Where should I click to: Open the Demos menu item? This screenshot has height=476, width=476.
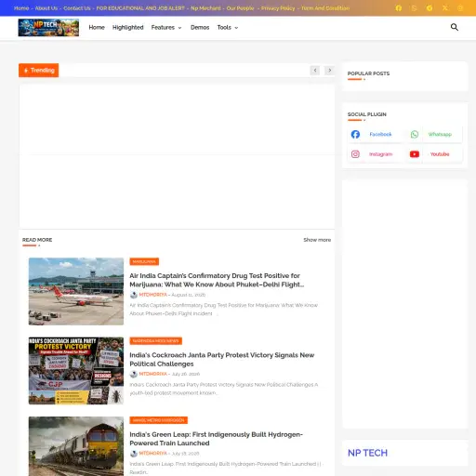pyautogui.click(x=200, y=28)
